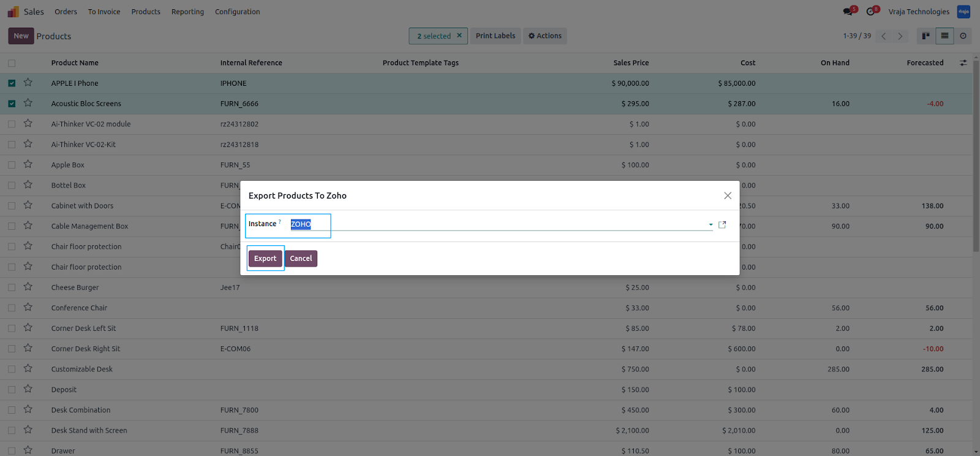This screenshot has height=456, width=980.
Task: Click the New product button
Action: (x=21, y=36)
